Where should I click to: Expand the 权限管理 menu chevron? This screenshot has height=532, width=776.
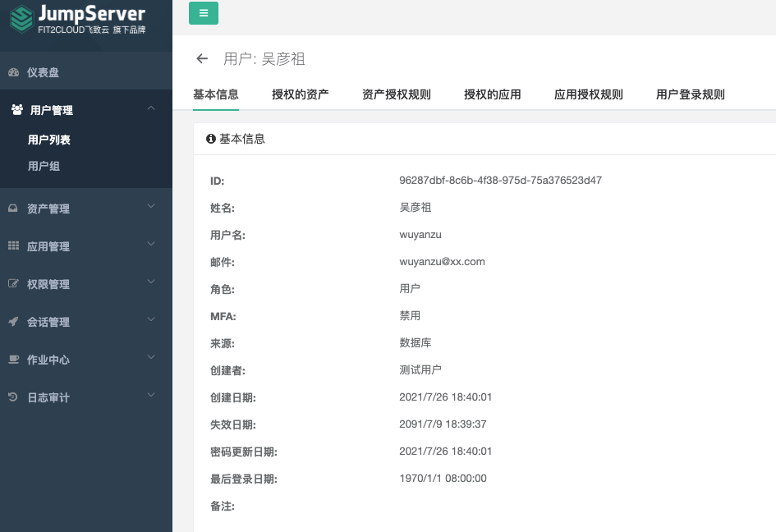[151, 282]
